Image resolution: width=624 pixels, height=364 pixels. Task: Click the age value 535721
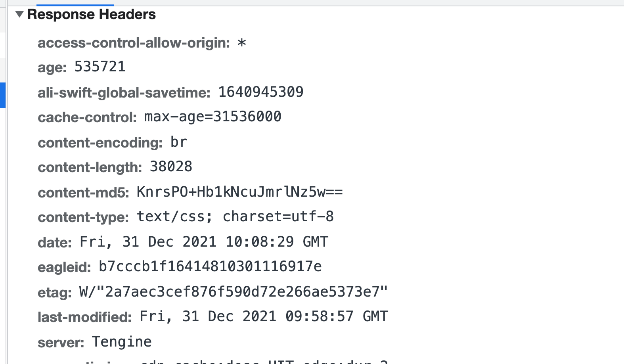click(100, 67)
